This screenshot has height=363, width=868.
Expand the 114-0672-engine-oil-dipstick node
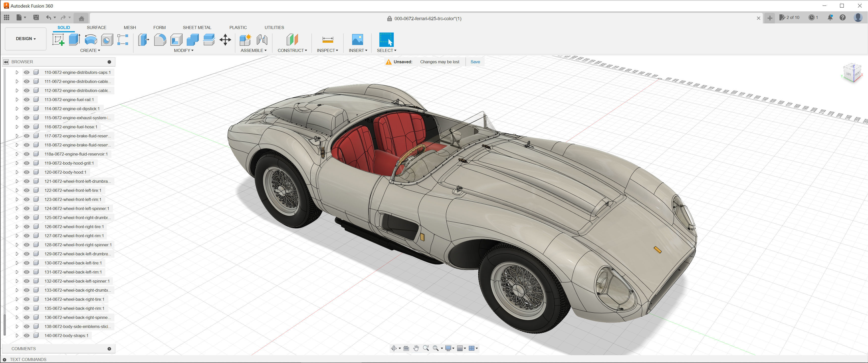pos(17,109)
